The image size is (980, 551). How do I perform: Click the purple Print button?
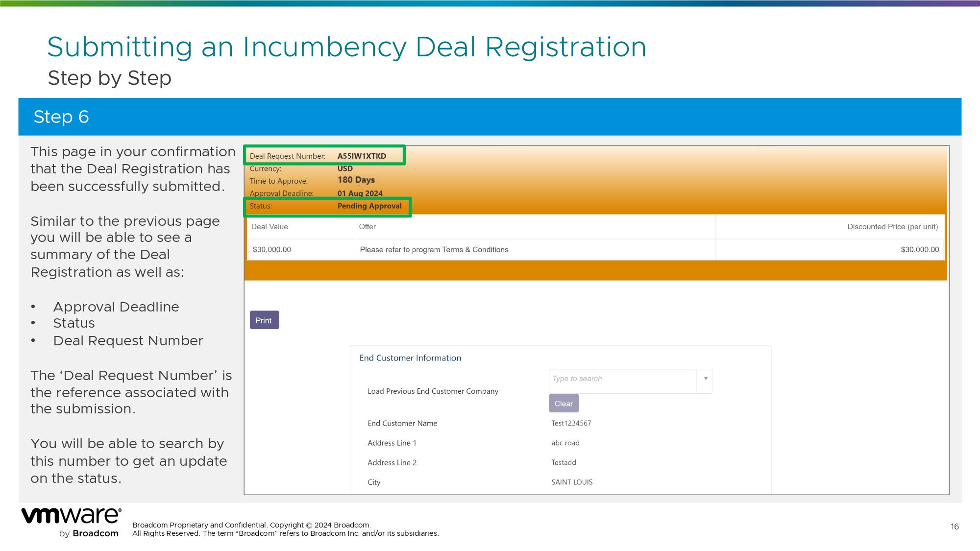tap(264, 320)
